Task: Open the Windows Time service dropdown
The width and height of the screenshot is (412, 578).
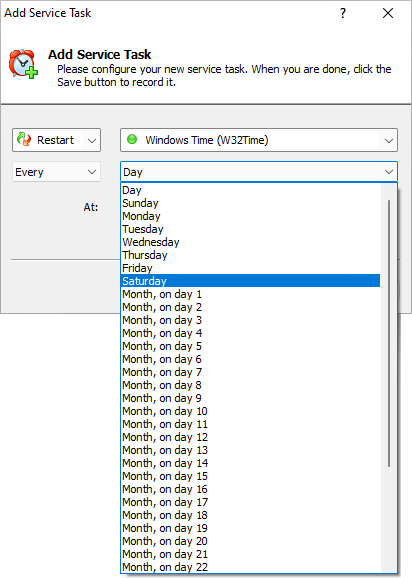Action: pos(389,140)
